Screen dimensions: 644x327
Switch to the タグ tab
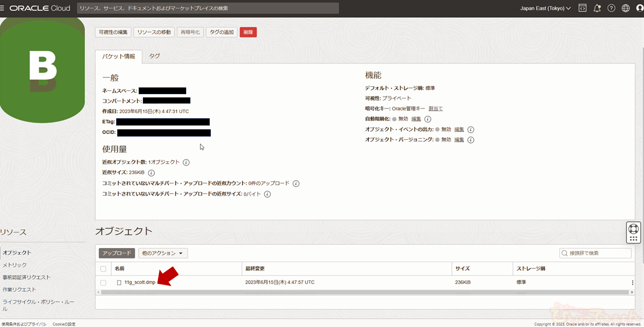(x=154, y=56)
